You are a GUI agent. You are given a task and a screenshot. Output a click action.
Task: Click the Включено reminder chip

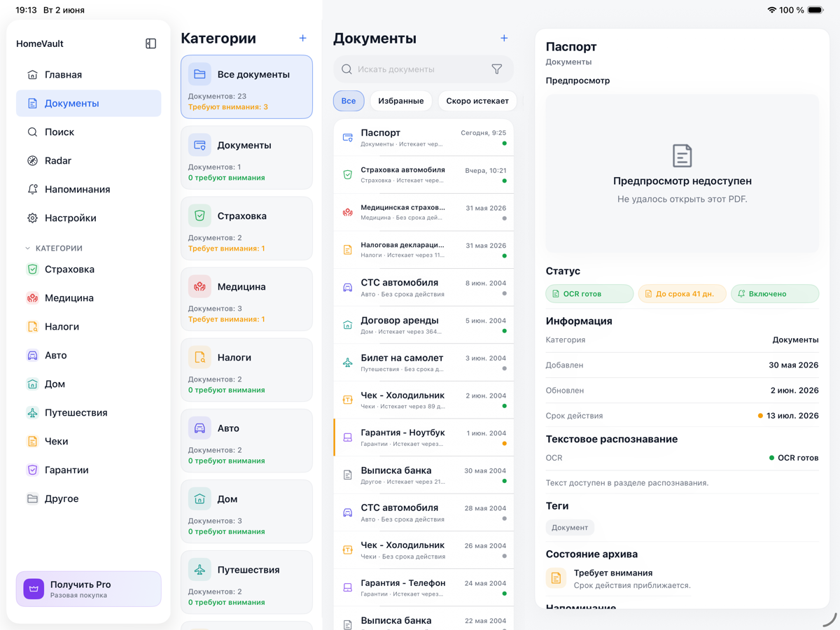click(x=775, y=294)
